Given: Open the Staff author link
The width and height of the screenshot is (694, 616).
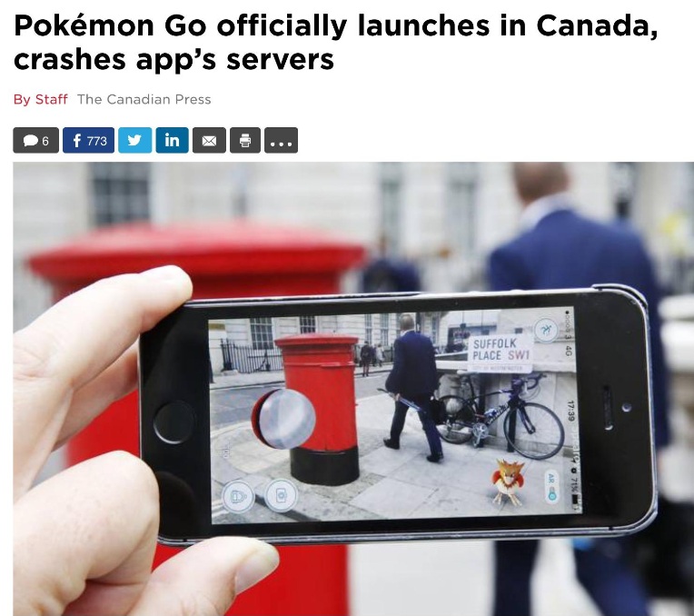Looking at the screenshot, I should click(x=52, y=99).
